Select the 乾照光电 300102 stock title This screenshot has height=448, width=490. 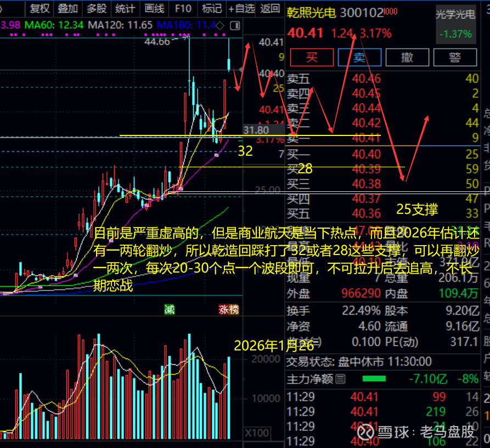click(335, 13)
